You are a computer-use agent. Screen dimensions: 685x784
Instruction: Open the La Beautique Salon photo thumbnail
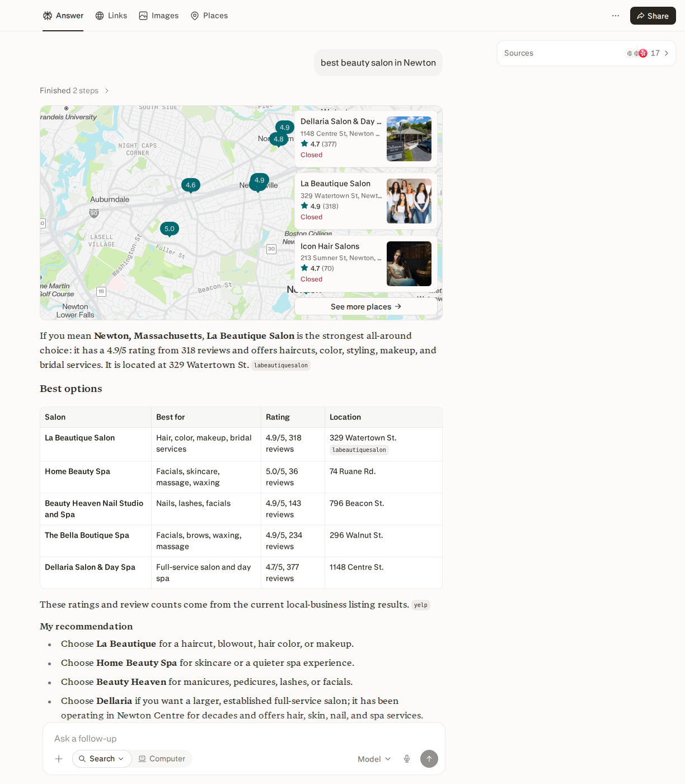pos(409,201)
